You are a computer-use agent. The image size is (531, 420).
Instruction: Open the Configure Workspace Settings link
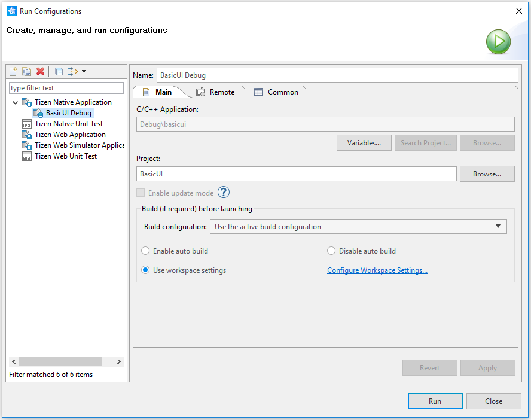coord(377,270)
